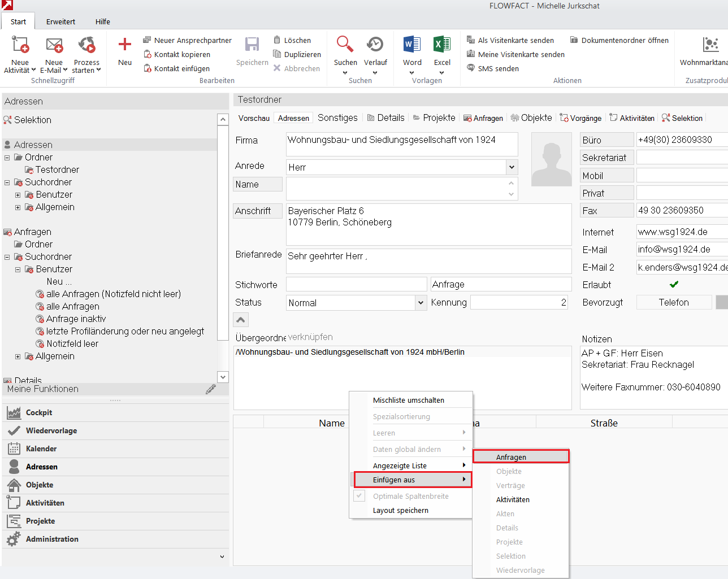Open the Status dropdown showing Normal

click(x=421, y=303)
